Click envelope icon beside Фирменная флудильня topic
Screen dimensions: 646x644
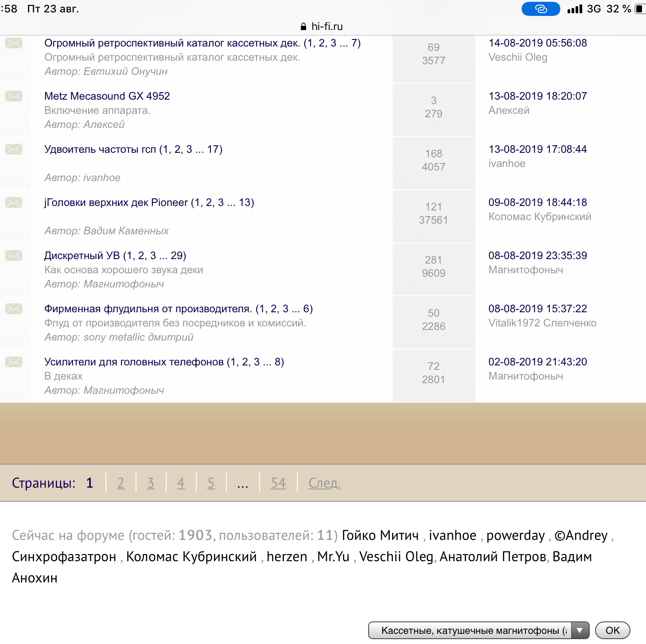tap(14, 309)
